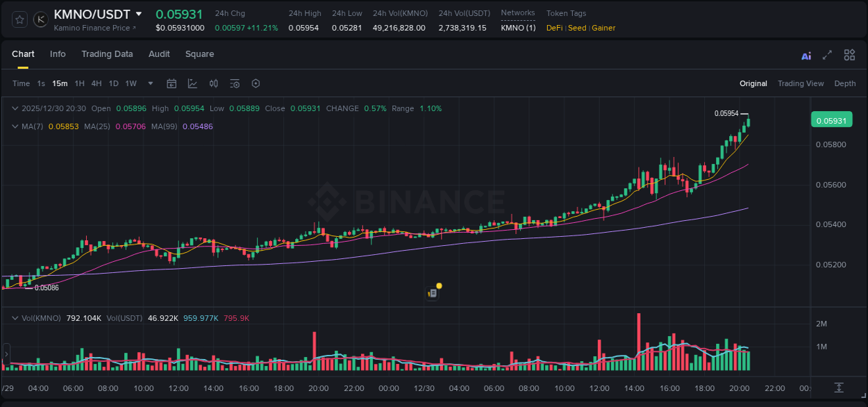Collapse the Vol(KMNO) panel chevron
868x407 pixels.
15,317
